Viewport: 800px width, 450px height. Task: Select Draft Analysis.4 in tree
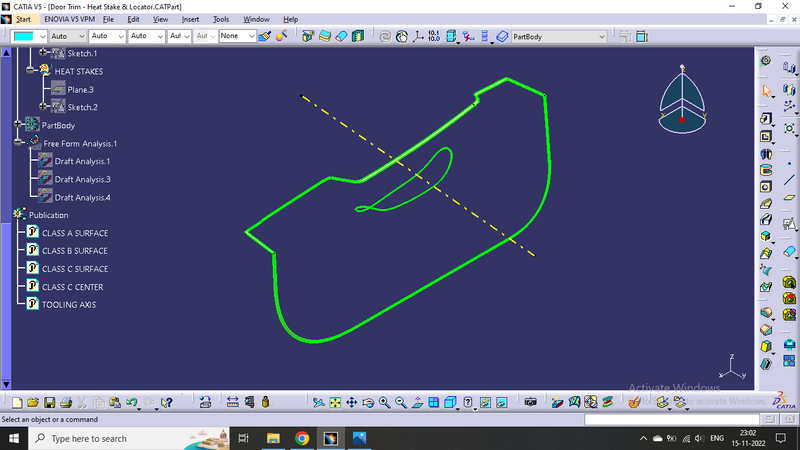click(x=82, y=197)
